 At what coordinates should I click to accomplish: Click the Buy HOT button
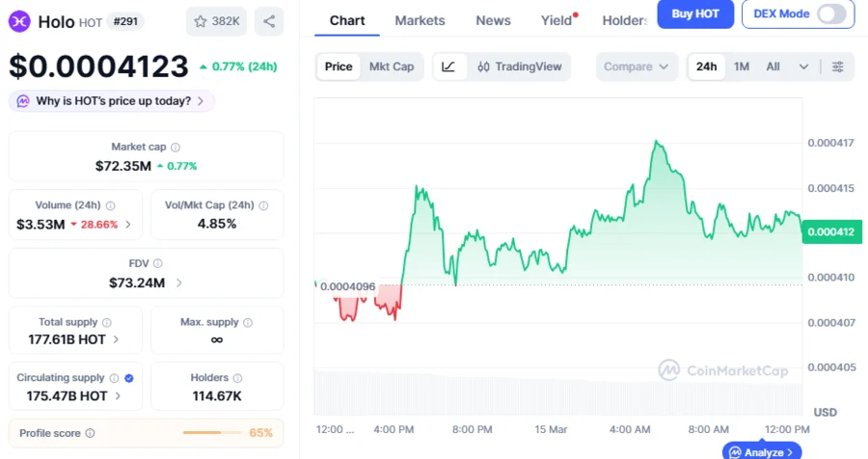click(x=694, y=13)
